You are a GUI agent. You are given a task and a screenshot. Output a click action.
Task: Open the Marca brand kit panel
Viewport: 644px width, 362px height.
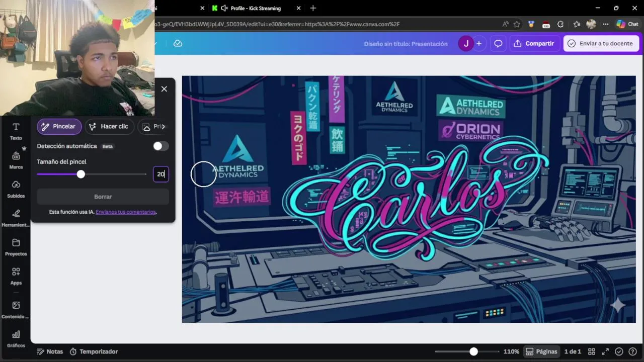16,160
